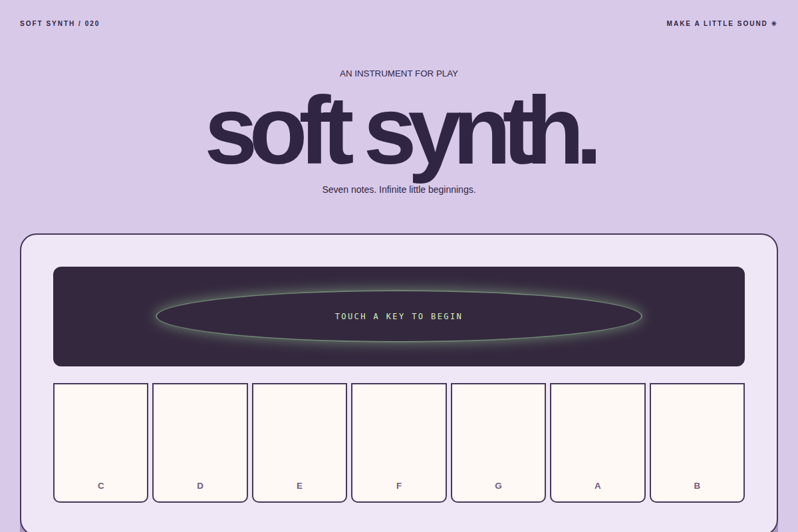The width and height of the screenshot is (798, 532).
Task: Play the G key
Action: 498,443
